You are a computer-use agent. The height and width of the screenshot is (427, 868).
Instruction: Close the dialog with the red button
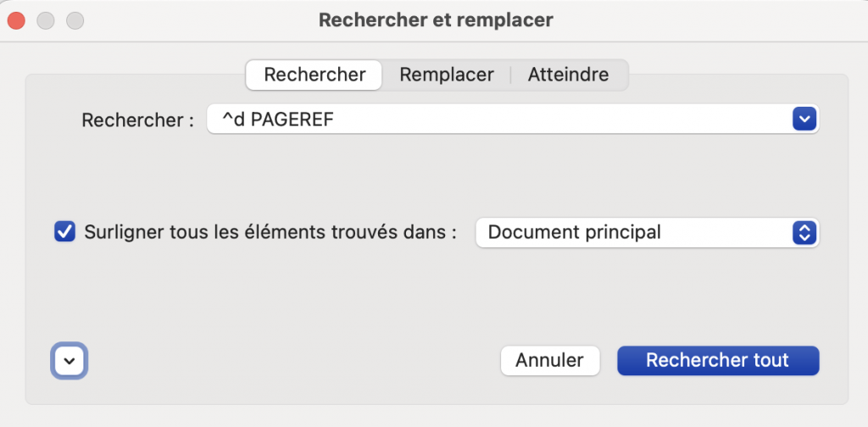coord(16,19)
